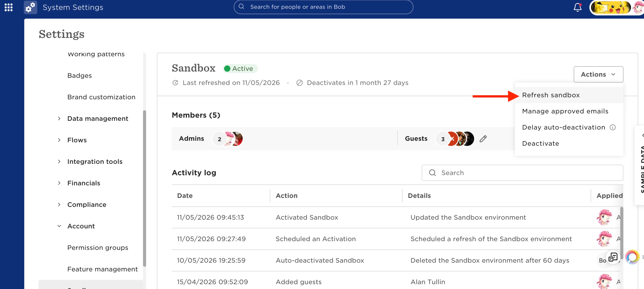Open the floating document chat icon
The width and height of the screenshot is (644, 289).
tap(613, 257)
